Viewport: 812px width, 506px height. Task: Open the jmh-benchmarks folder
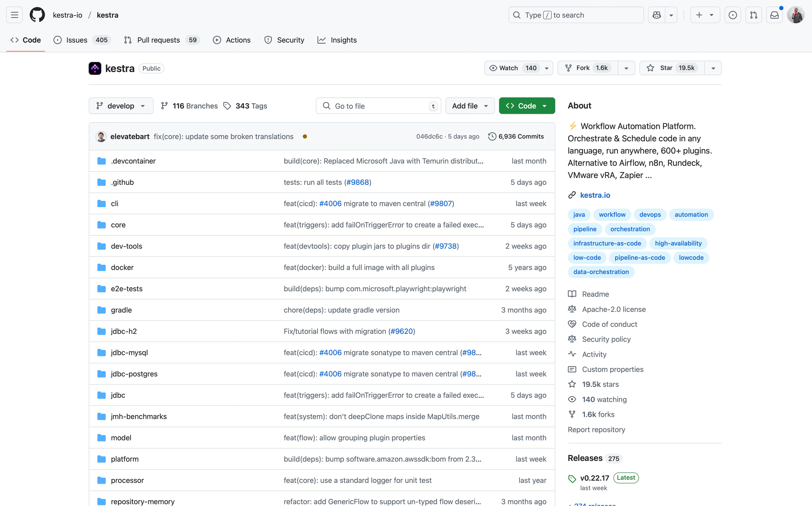(x=139, y=416)
